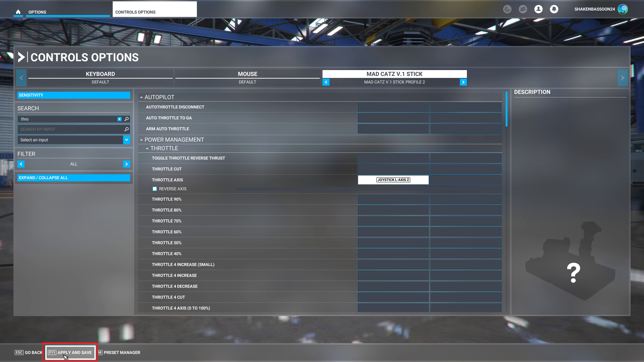644x362 pixels.
Task: Click the Joystick L-Axis Z binding field
Action: 393,180
